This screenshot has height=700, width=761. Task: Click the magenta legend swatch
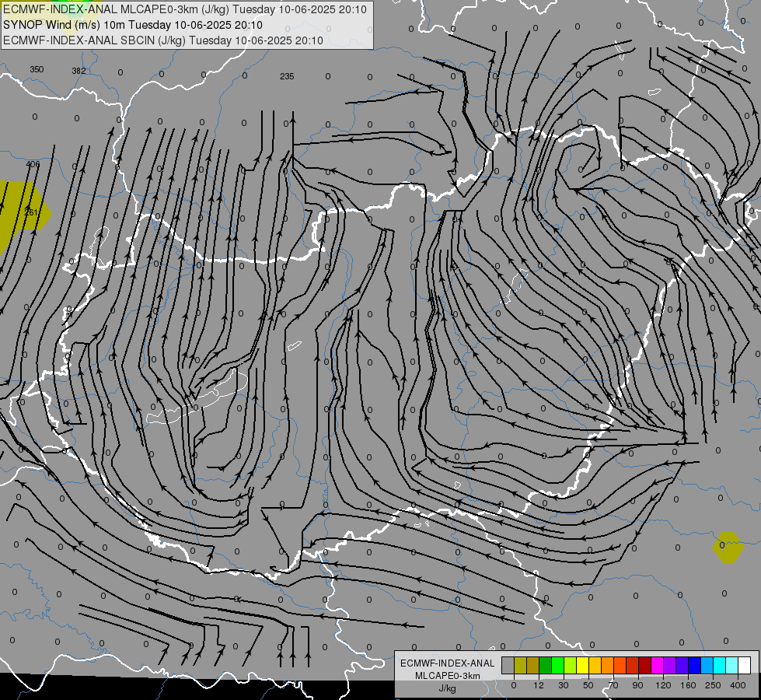tap(657, 665)
